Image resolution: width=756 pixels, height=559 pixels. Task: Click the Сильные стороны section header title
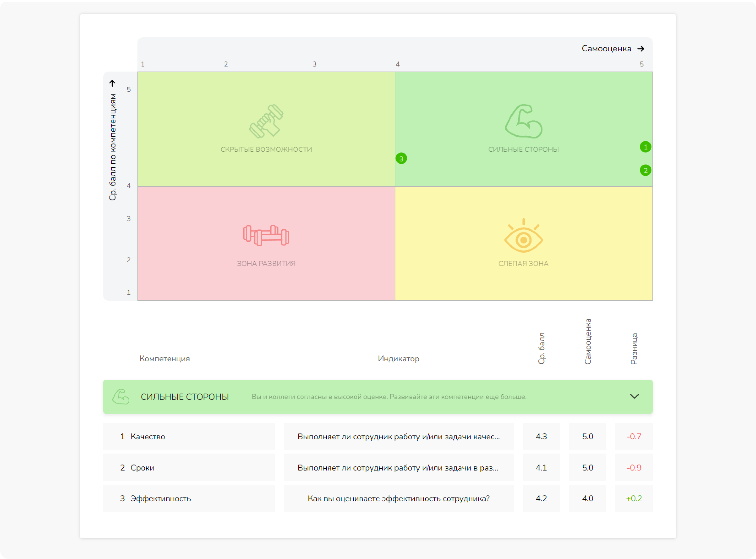tap(185, 397)
